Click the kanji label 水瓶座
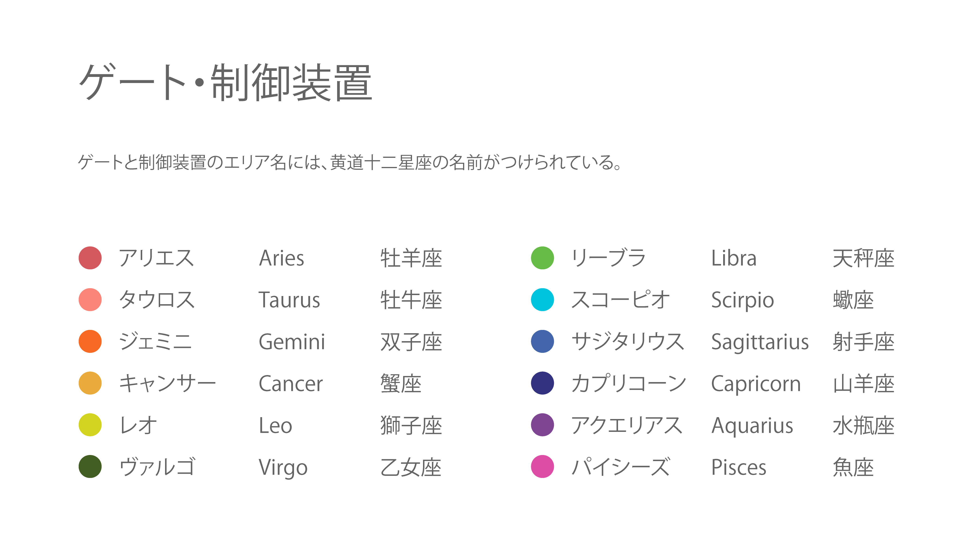 863,425
